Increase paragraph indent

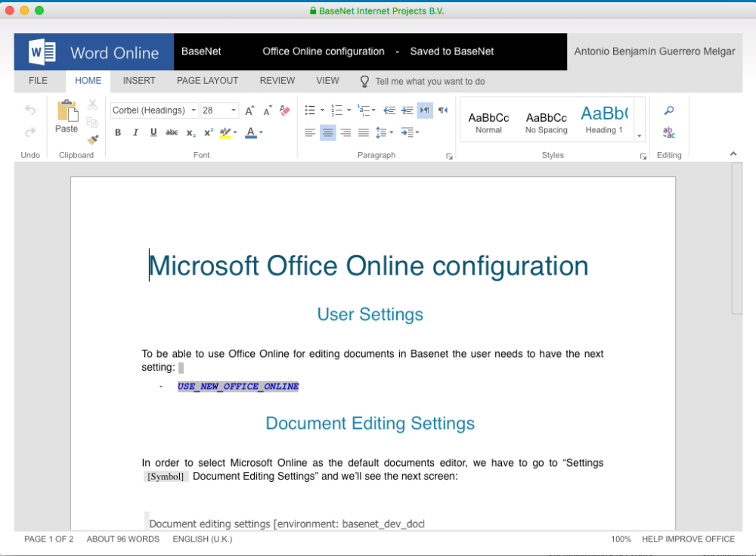407,110
